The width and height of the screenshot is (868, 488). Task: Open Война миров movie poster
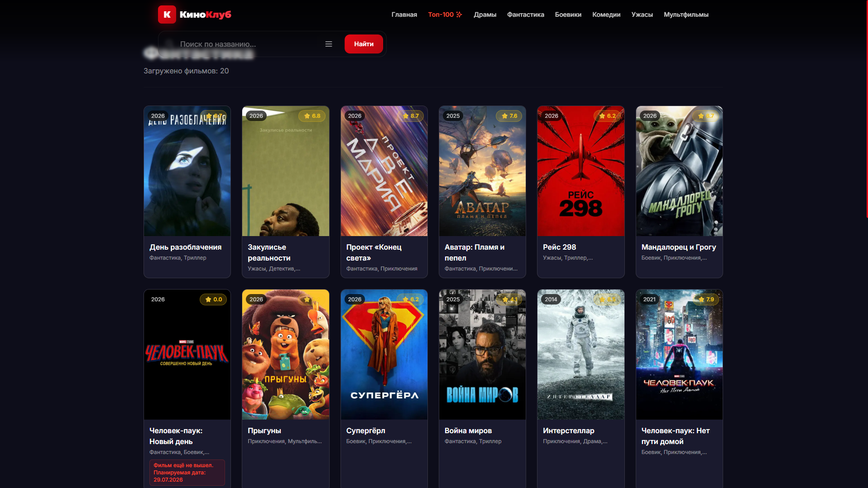(x=482, y=354)
